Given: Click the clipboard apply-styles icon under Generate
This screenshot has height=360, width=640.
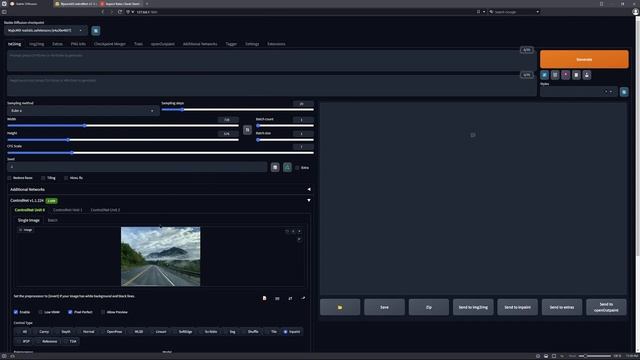Looking at the screenshot, I should 576,75.
